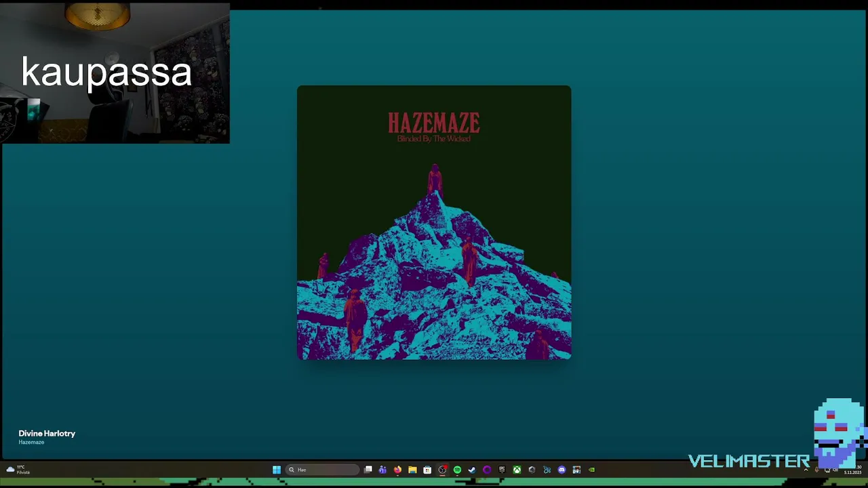The width and height of the screenshot is (868, 488).
Task: Click the song title Divine Harlotry
Action: point(47,433)
